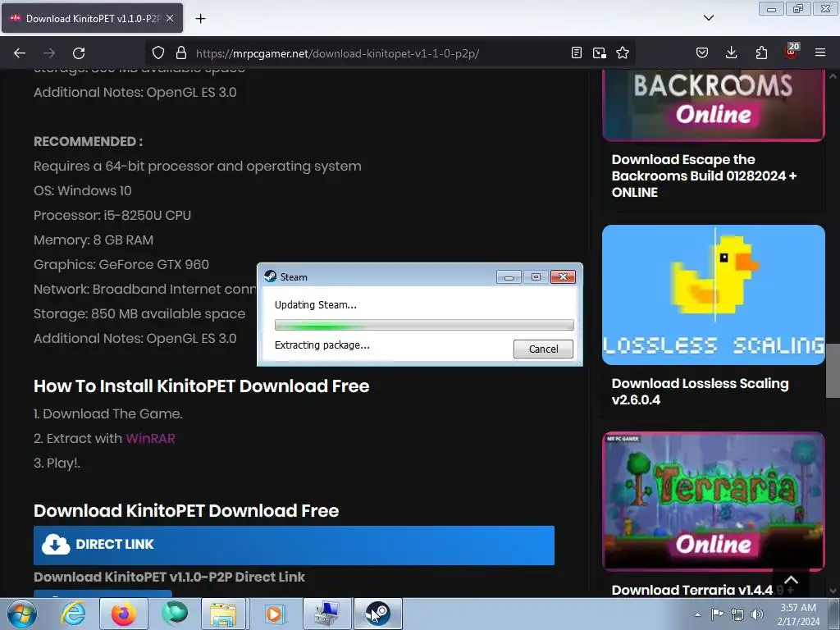Switch to Steam in taskbar
840x630 pixels.
click(378, 614)
